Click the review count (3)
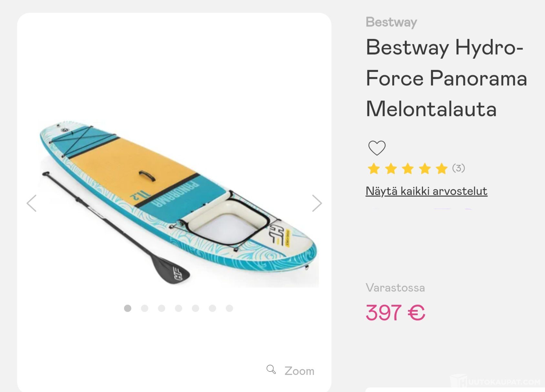Image resolution: width=545 pixels, height=392 pixels. (458, 168)
